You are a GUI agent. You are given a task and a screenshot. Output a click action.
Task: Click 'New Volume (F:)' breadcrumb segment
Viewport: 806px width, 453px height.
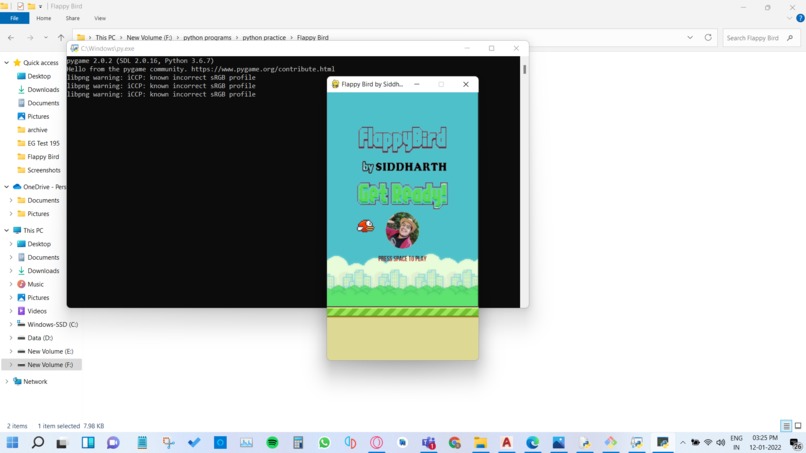pos(149,38)
